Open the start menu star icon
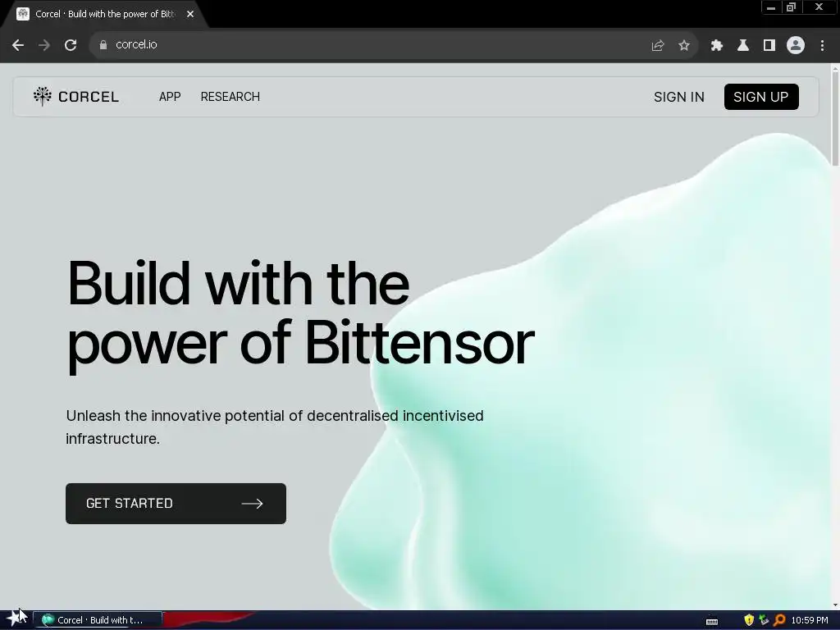 [x=16, y=619]
